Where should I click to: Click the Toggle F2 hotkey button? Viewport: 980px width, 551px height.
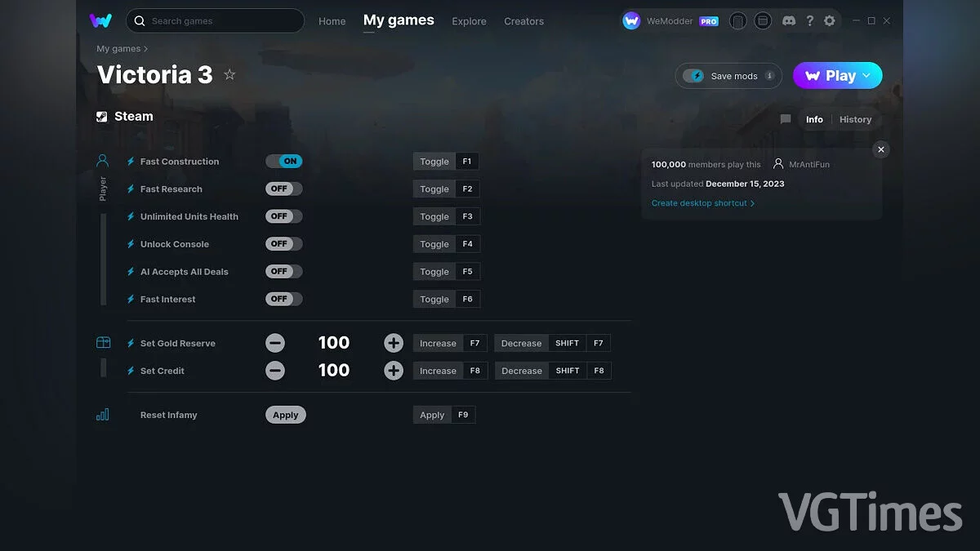pos(446,189)
